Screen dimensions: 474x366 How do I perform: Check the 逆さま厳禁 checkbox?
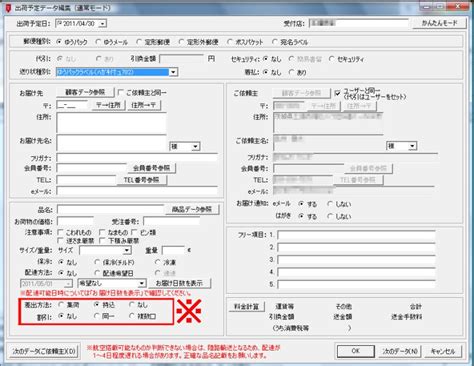tap(61, 240)
